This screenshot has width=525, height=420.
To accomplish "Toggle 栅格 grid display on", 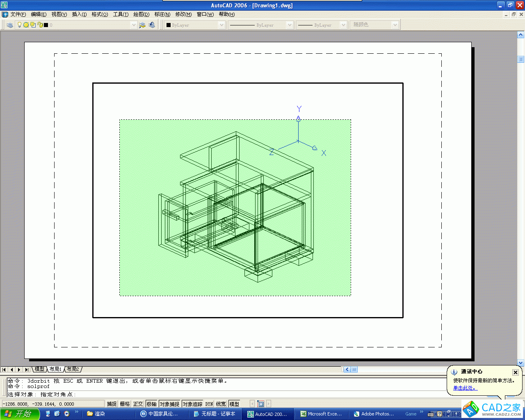I will 124,404.
